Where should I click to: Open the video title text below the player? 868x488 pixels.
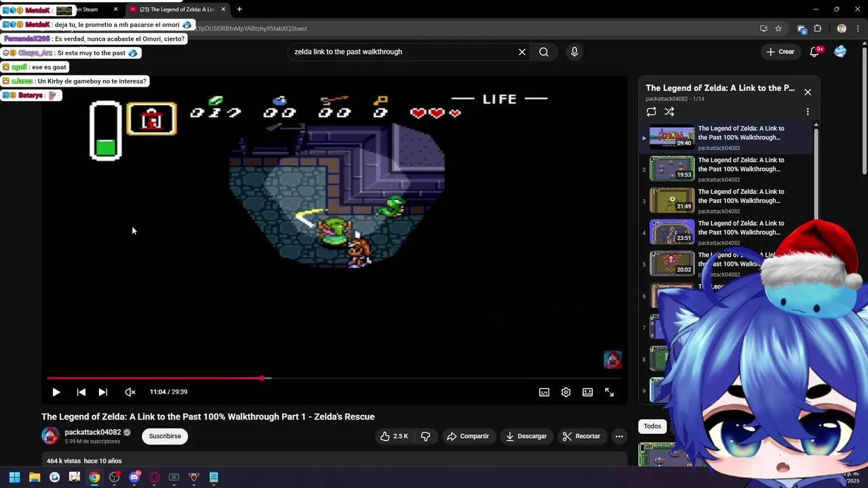[208, 417]
